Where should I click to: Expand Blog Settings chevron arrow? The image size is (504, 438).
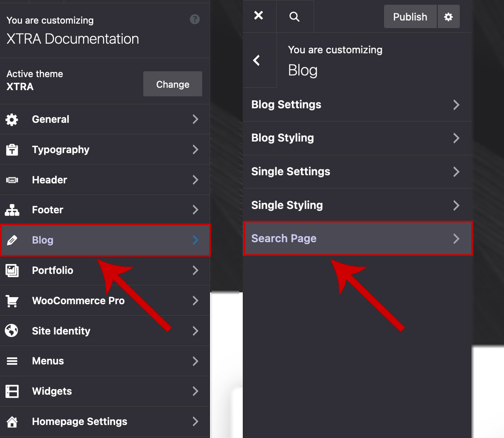(x=456, y=105)
